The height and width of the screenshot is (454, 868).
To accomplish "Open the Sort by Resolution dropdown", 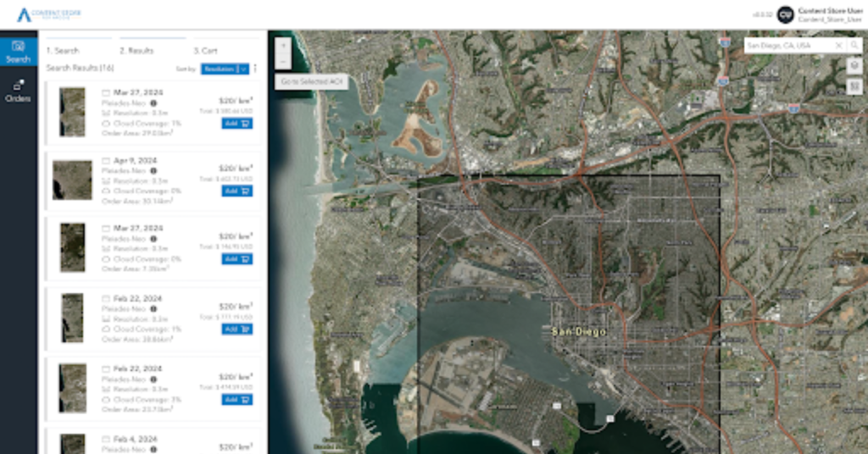I will click(225, 68).
